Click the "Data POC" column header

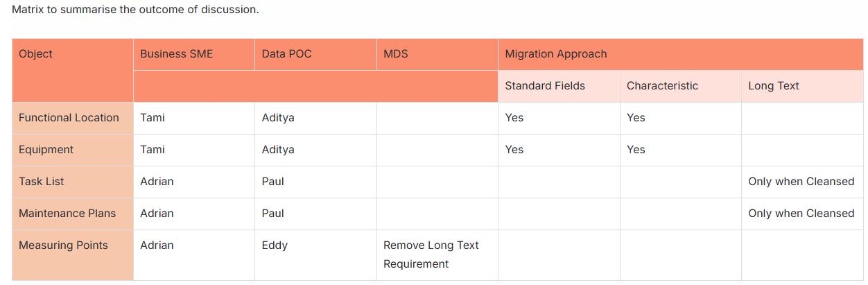(286, 54)
